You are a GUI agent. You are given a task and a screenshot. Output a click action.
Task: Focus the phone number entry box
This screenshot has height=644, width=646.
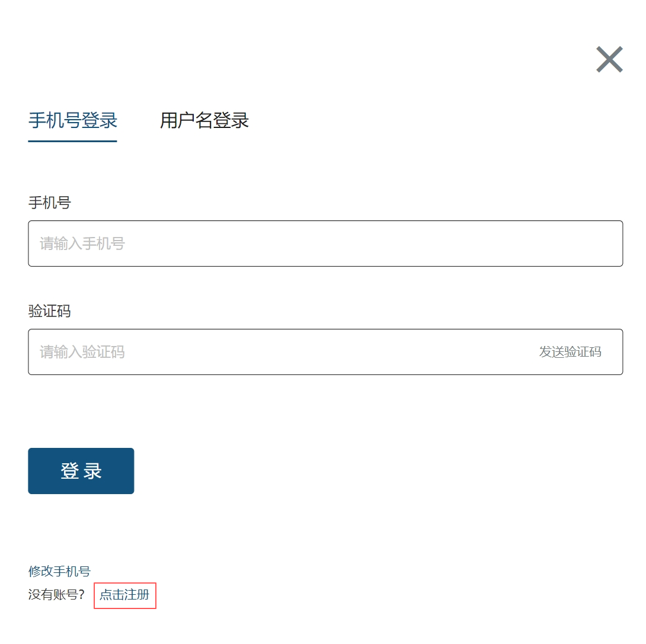click(x=325, y=243)
